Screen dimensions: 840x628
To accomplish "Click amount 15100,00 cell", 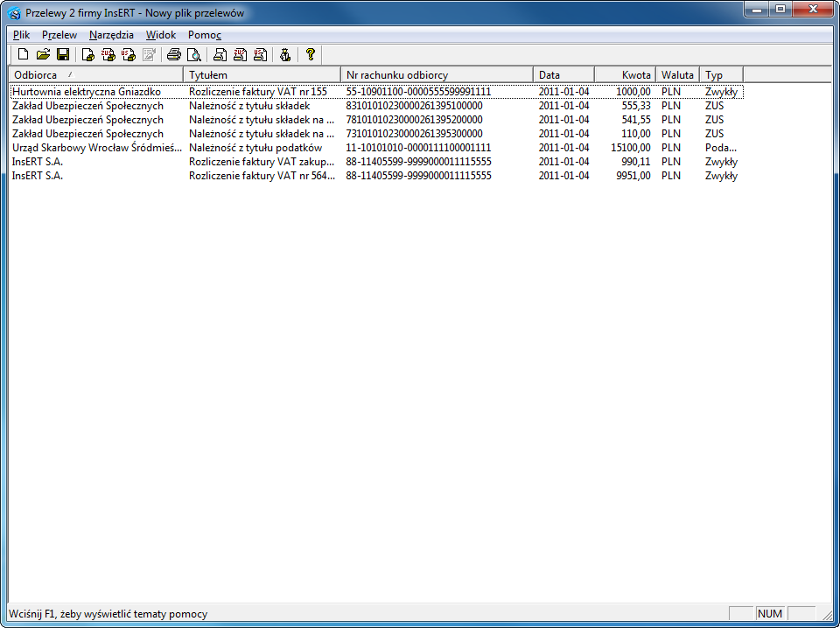I will [631, 147].
